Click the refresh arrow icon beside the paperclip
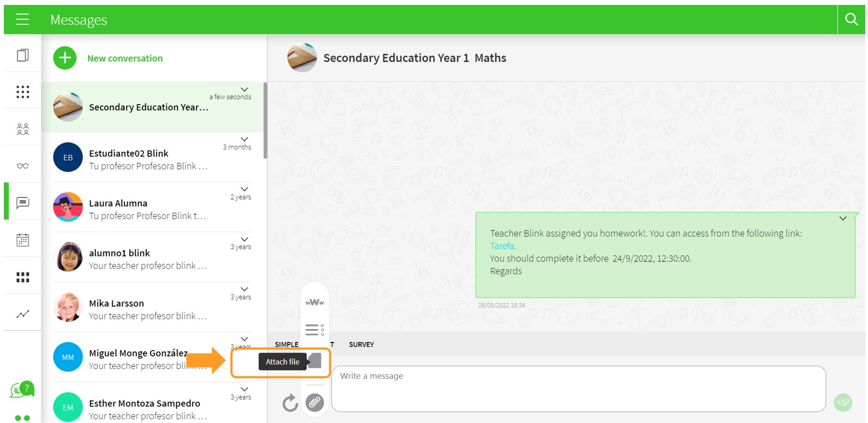This screenshot has height=423, width=868. pyautogui.click(x=290, y=403)
